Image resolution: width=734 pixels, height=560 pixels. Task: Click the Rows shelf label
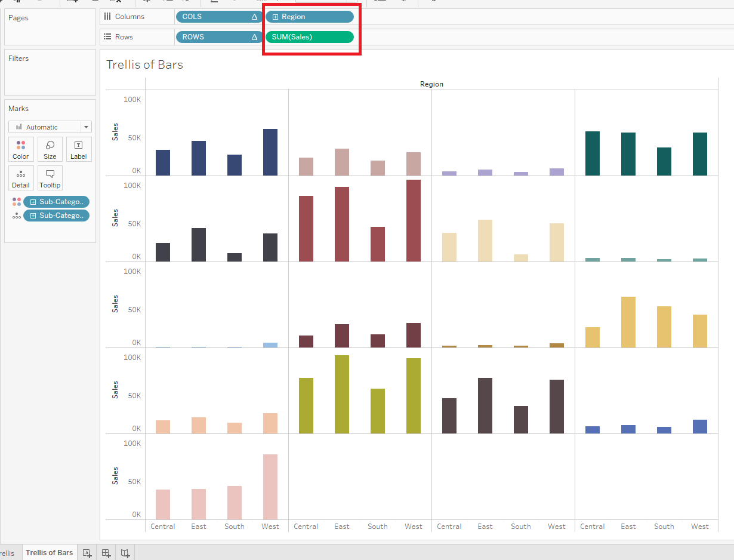tap(124, 37)
